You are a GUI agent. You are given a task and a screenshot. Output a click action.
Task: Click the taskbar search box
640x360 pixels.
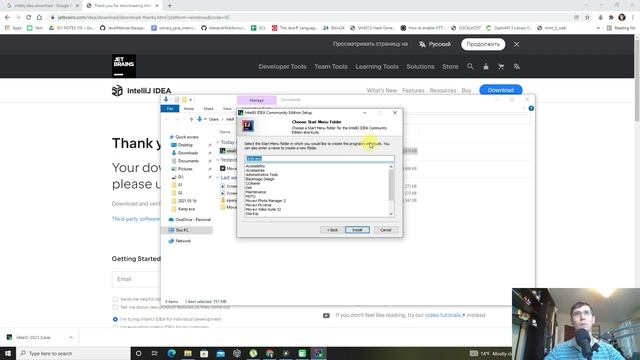[x=73, y=353]
